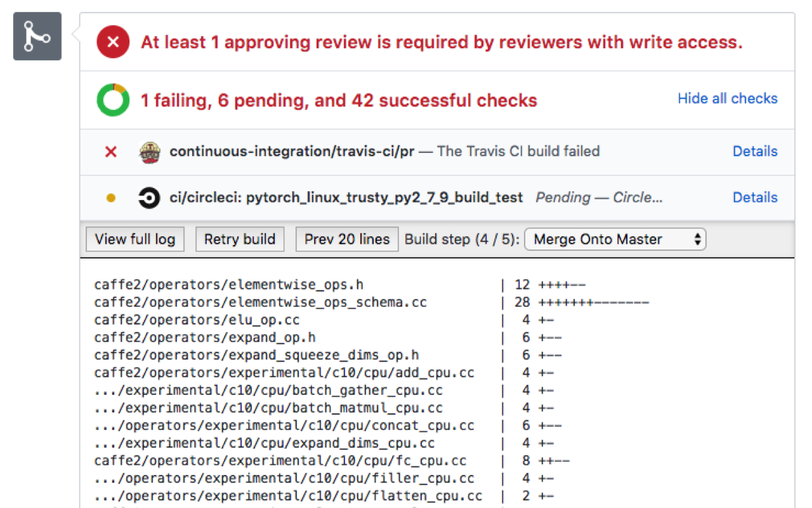Click log line caffe2/operators/elementwise_ops.h

coord(229,285)
